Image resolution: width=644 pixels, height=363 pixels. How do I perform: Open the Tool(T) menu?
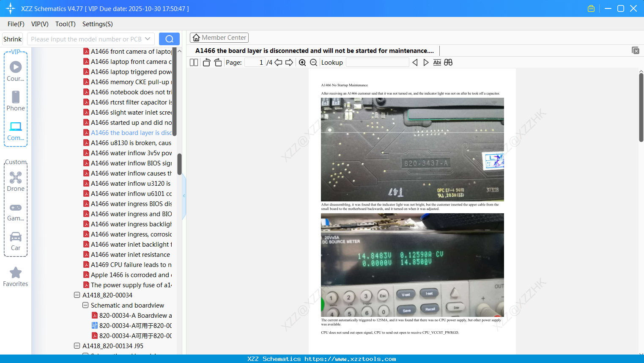click(x=66, y=24)
